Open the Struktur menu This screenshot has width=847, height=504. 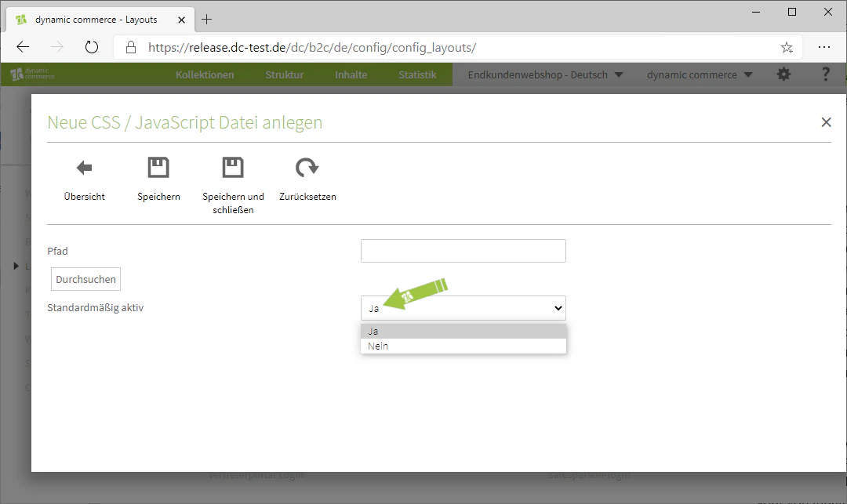[284, 74]
